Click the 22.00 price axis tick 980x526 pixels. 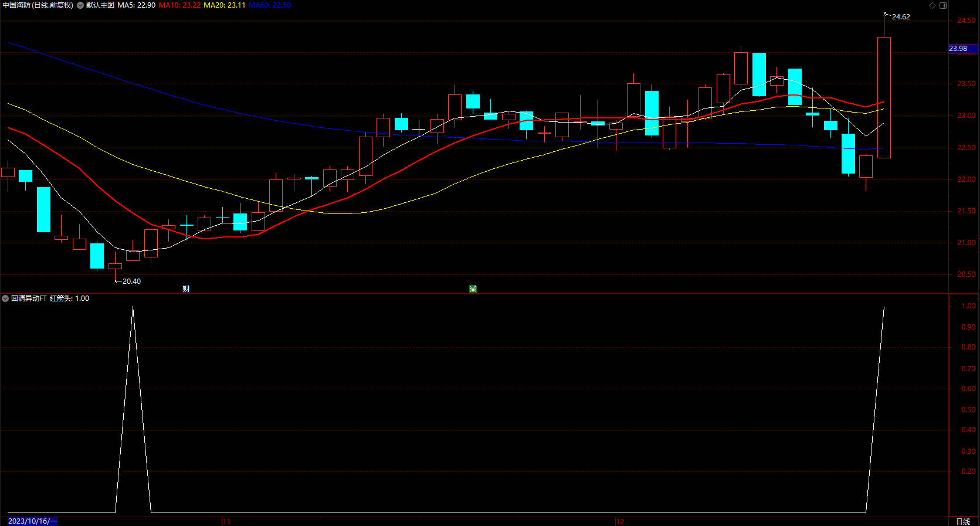967,179
